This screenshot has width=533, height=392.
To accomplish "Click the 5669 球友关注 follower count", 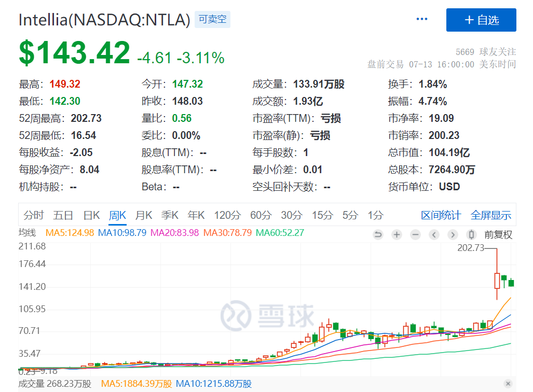I will click(x=486, y=52).
